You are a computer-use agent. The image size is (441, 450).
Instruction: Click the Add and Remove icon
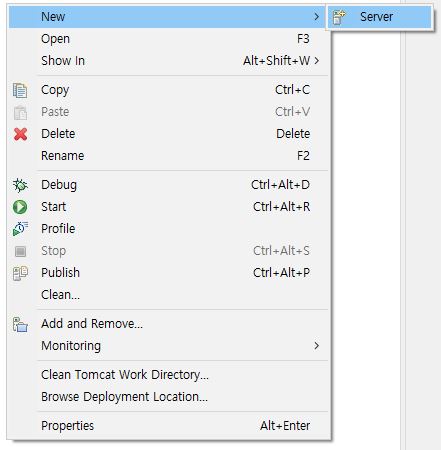coord(20,324)
